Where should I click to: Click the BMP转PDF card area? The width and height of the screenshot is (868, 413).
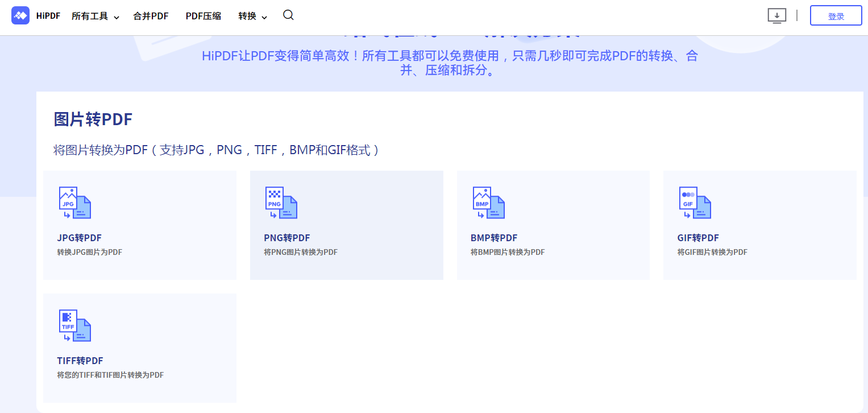553,225
